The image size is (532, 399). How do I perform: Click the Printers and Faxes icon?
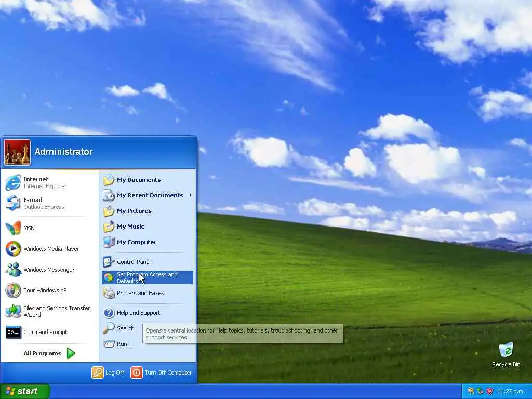(x=109, y=293)
